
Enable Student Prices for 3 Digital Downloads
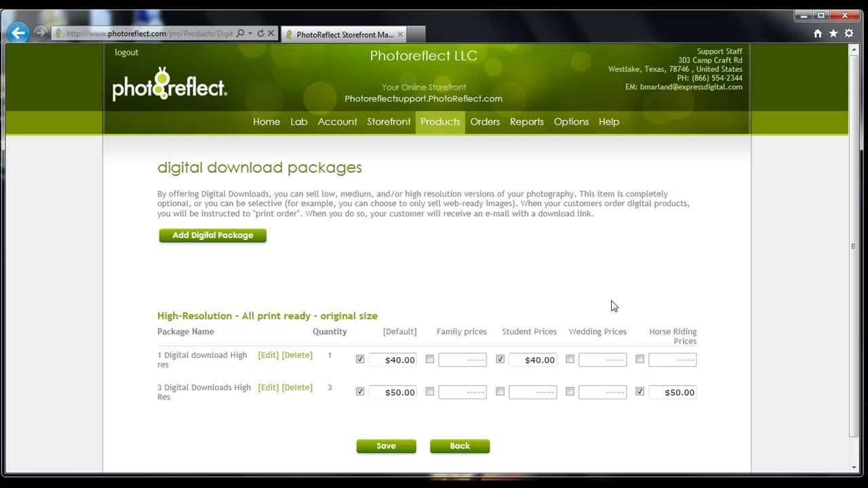click(500, 392)
